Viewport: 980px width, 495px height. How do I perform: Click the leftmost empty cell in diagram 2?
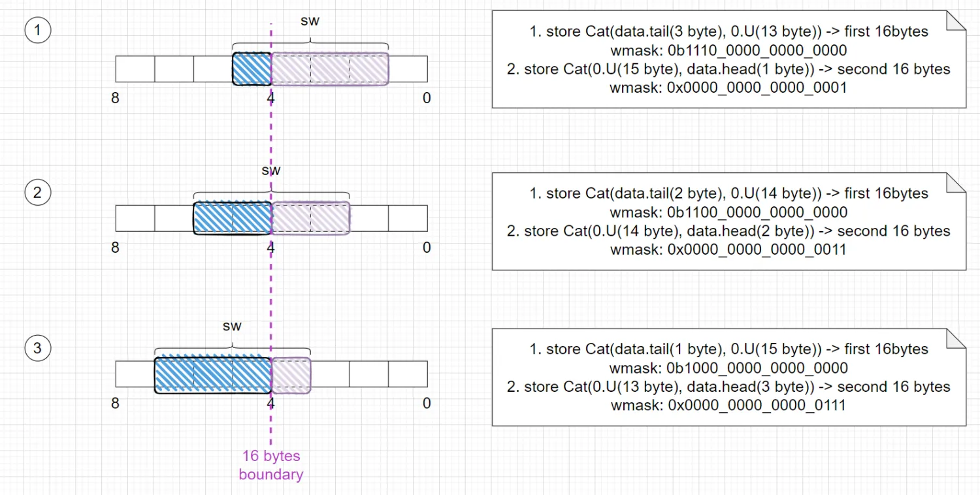[x=135, y=218]
